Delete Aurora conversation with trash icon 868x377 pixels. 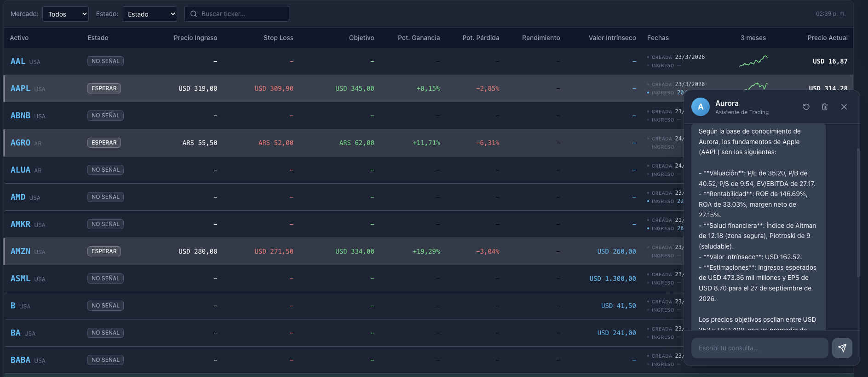click(x=825, y=107)
